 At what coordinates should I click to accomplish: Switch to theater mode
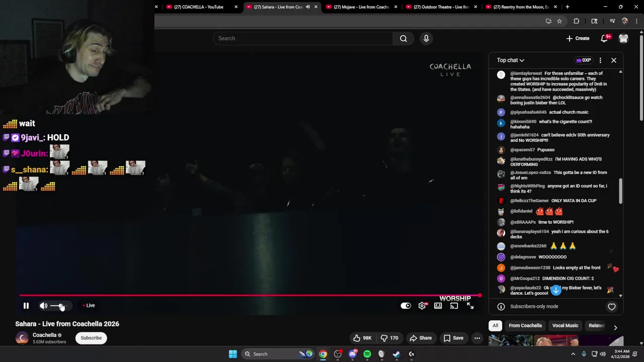[438, 306]
